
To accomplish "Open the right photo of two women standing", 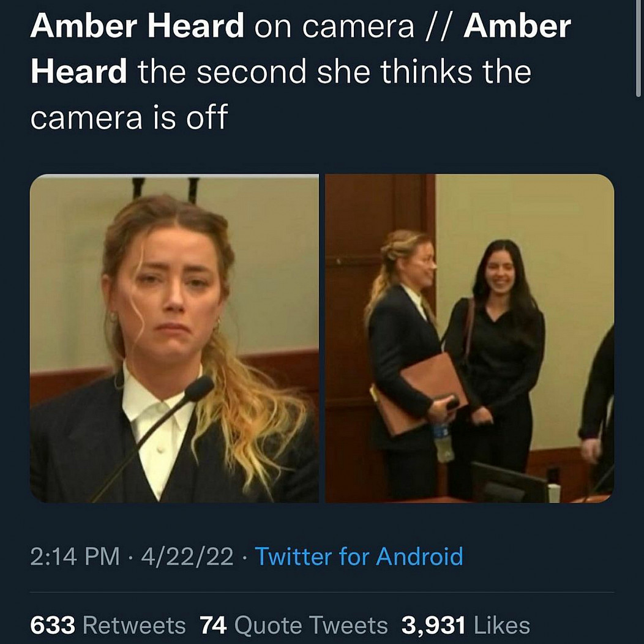I will 469,338.
